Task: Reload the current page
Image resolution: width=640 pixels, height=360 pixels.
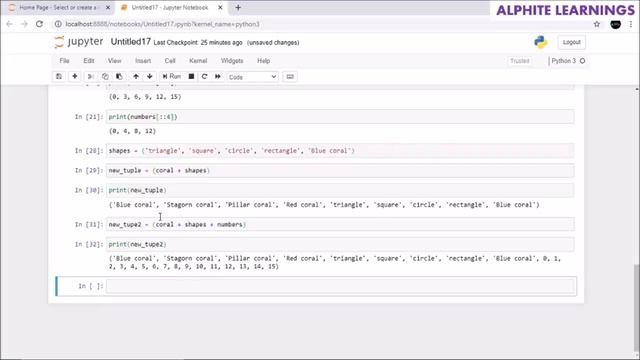Action: pyautogui.click(x=39, y=24)
